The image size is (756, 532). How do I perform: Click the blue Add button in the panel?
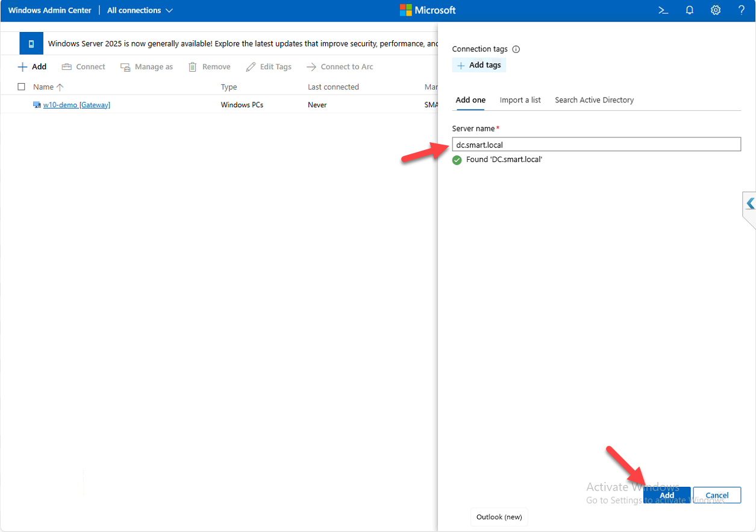tap(667, 495)
